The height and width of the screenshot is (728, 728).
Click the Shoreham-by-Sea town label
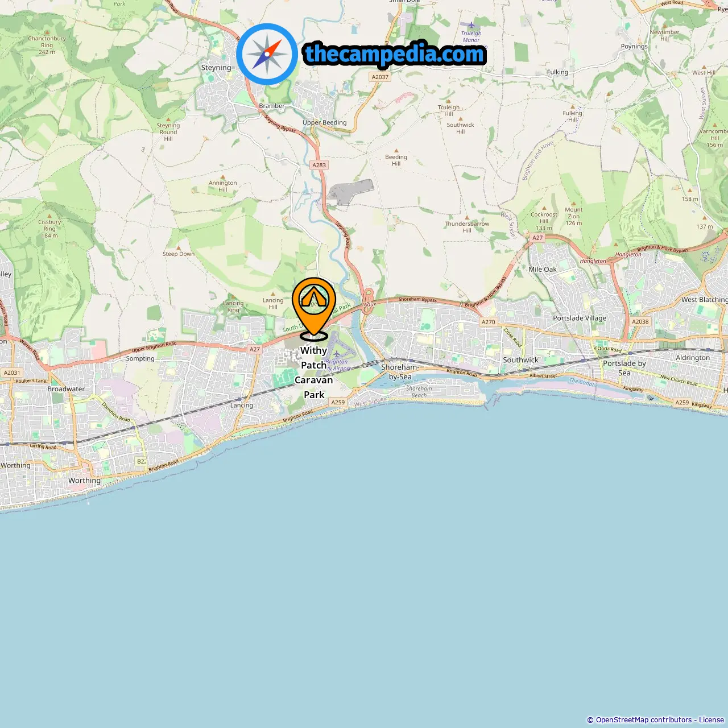click(x=400, y=371)
